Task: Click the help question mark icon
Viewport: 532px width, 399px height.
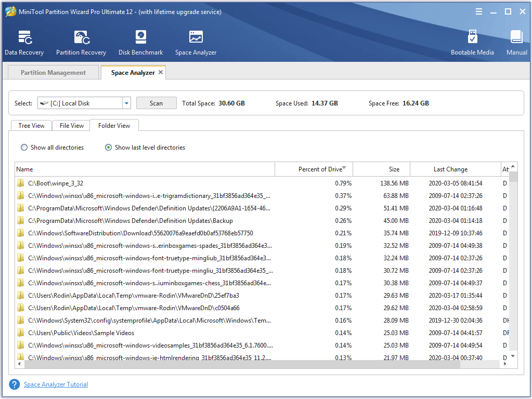Action: (x=14, y=384)
